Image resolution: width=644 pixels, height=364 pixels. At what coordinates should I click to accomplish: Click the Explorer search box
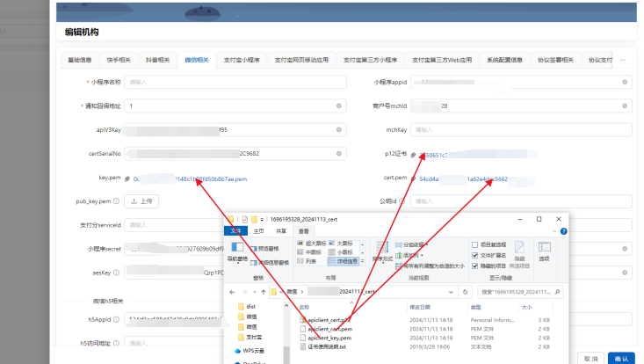click(x=520, y=292)
